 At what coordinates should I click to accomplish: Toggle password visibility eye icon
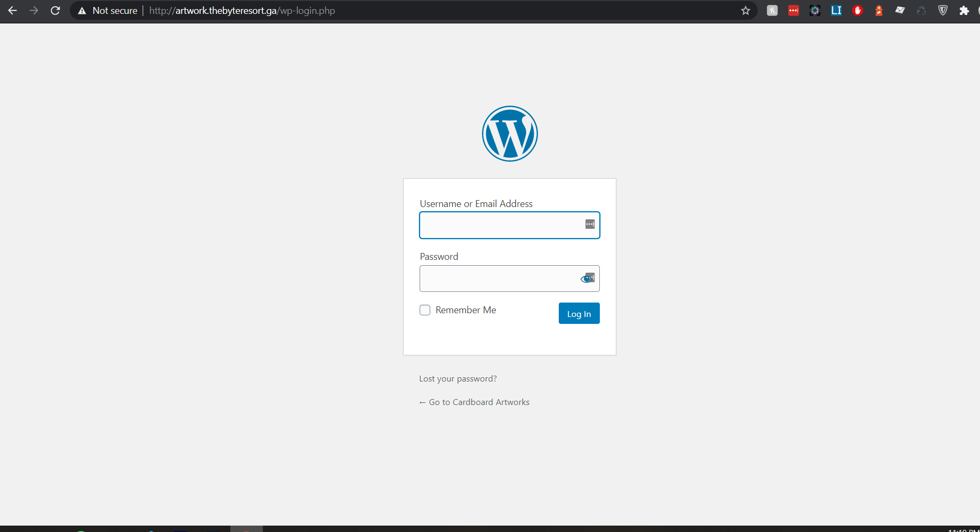pos(585,279)
